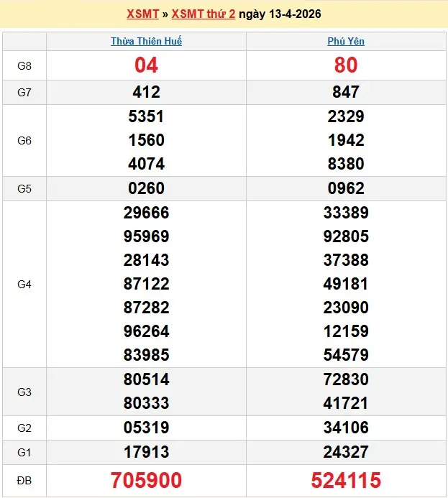This screenshot has height=498, width=448.
Task: Open the Phú Yên province link
Action: point(346,41)
